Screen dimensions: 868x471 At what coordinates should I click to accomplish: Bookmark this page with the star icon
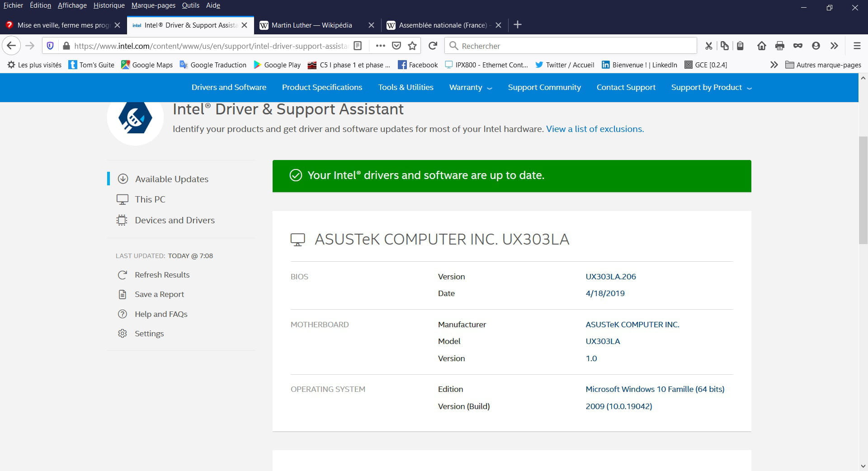click(412, 46)
